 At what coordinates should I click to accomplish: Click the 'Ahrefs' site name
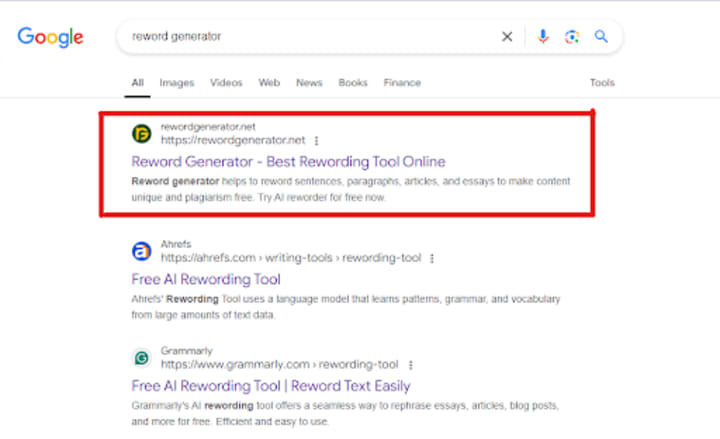(176, 244)
